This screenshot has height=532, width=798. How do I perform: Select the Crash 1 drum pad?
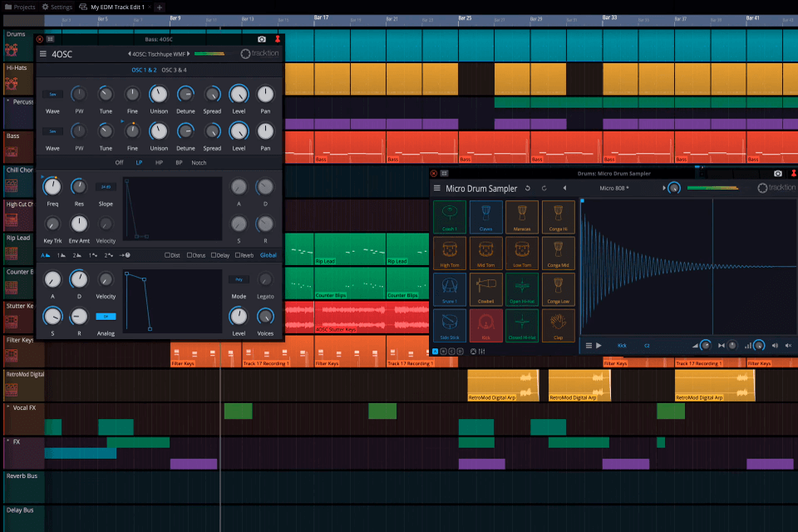(450, 217)
